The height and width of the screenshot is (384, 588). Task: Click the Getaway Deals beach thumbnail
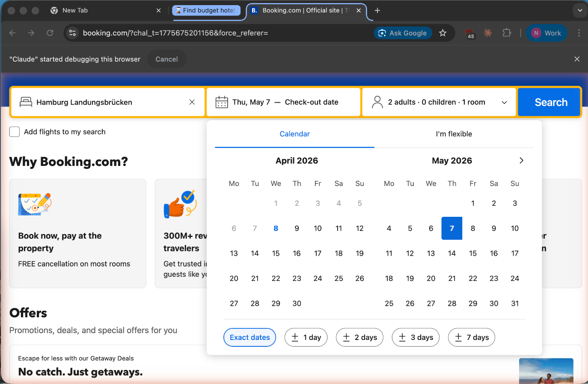(x=546, y=371)
